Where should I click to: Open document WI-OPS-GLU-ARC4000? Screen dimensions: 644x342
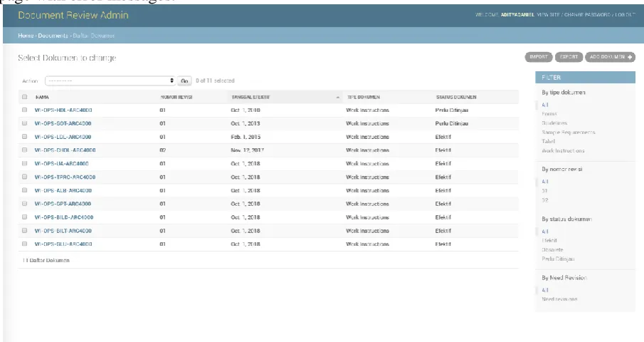(63, 244)
